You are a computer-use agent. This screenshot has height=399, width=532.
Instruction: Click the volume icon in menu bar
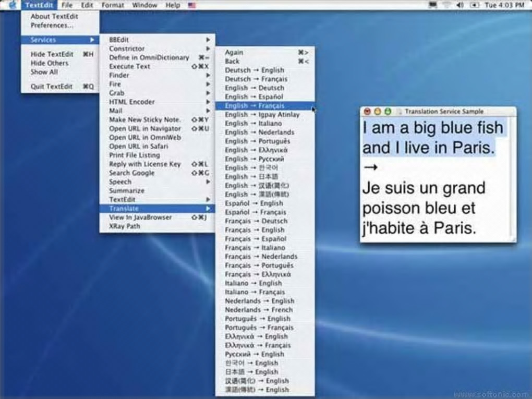click(x=460, y=5)
